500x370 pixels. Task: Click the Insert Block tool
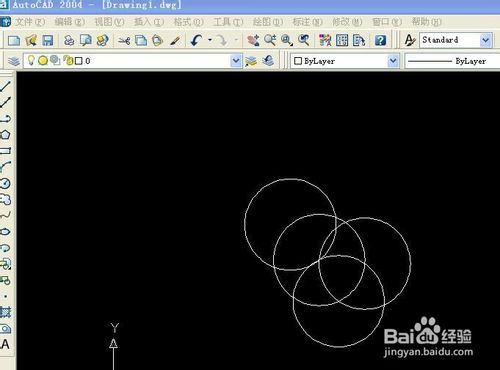(x=5, y=264)
